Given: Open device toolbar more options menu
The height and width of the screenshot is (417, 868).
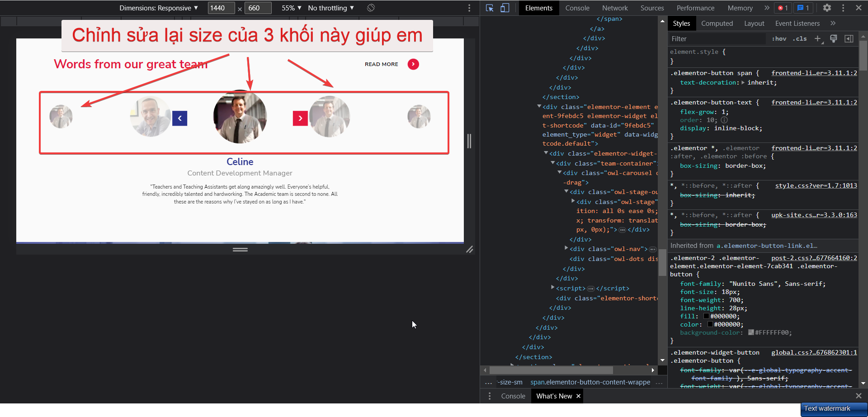Looking at the screenshot, I should point(469,8).
